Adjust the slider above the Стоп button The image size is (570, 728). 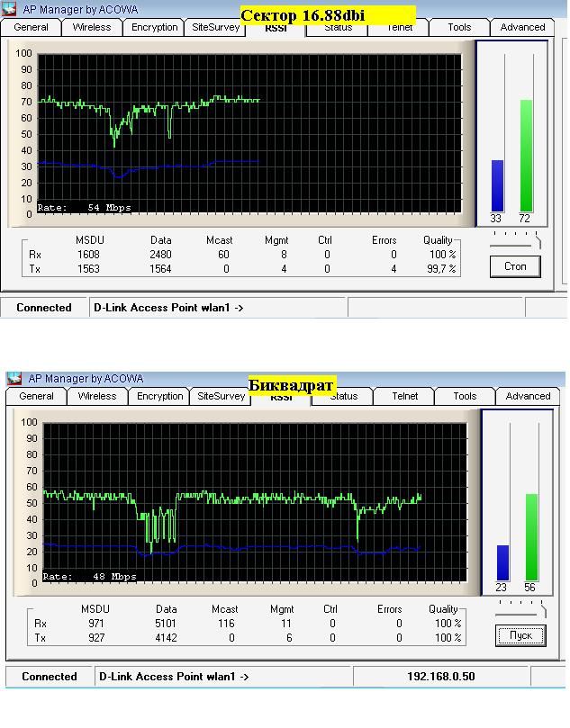click(x=515, y=240)
